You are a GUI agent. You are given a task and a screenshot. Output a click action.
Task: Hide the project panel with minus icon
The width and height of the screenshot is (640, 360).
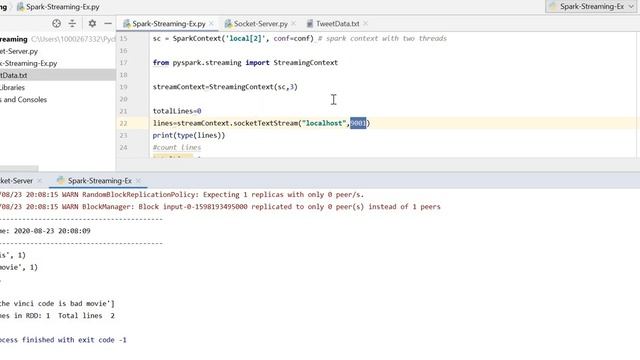point(108,24)
